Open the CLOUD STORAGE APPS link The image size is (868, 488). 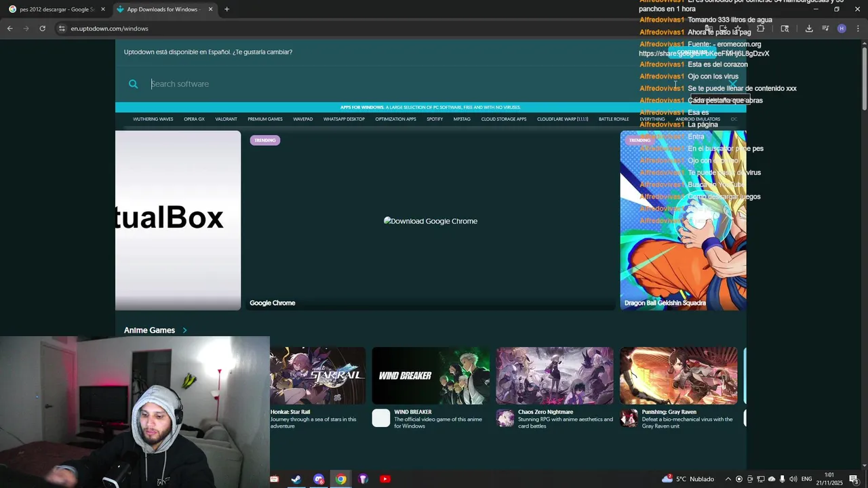tap(504, 119)
